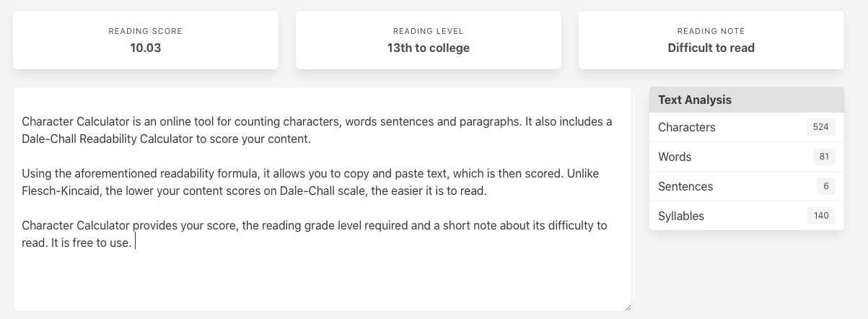Select the 10.03 score value
The height and width of the screenshot is (319, 868).
click(x=145, y=48)
